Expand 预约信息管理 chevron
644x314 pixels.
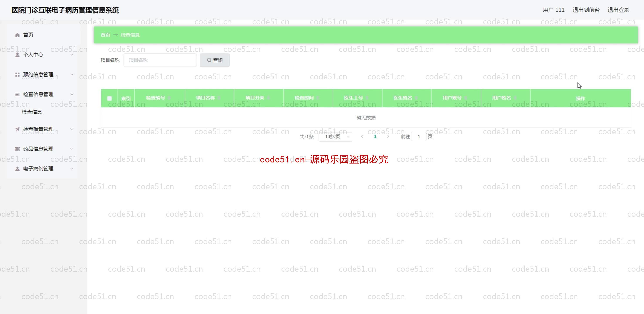pos(72,74)
